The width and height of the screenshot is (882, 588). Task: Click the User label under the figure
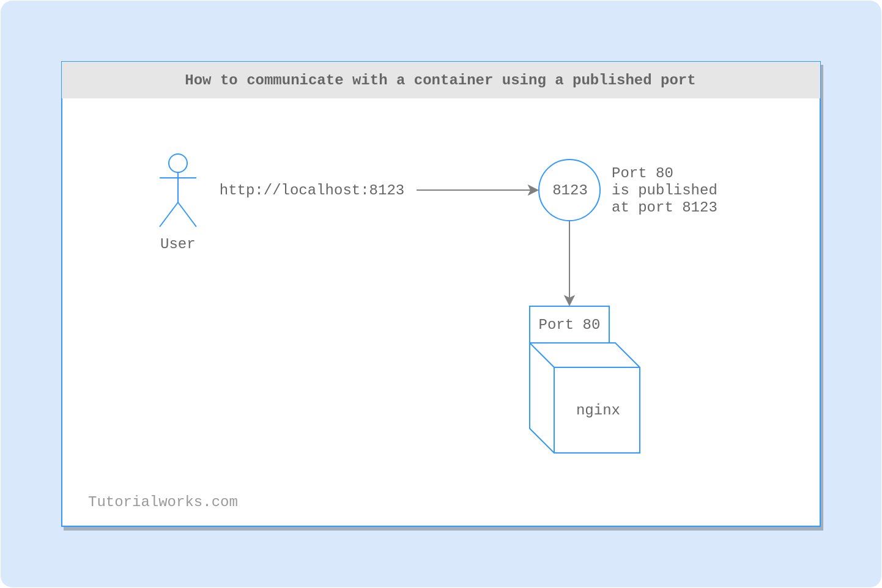coord(177,244)
